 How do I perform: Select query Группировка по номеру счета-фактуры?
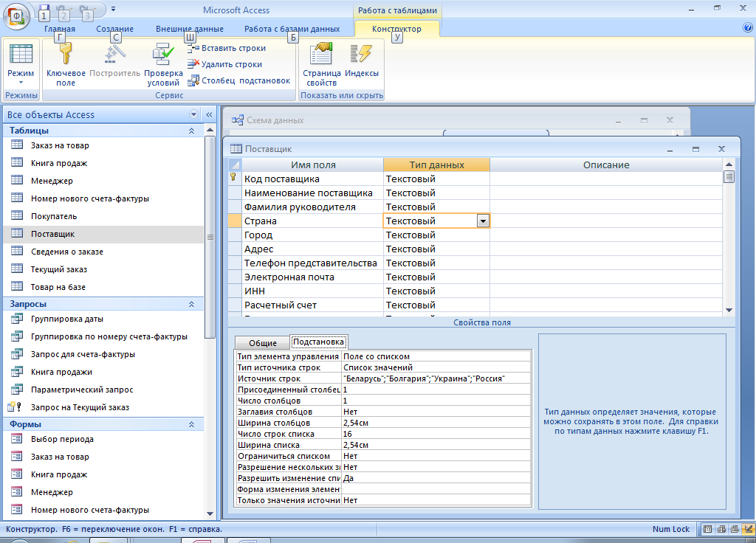click(109, 336)
